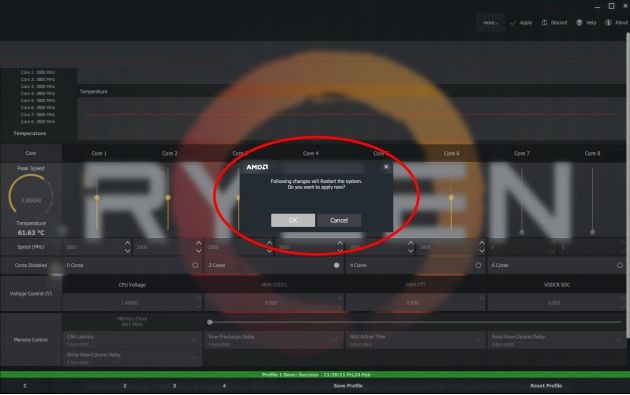The width and height of the screenshot is (630, 395).
Task: Select the 6 Cores disabled radio button
Action: click(x=620, y=265)
